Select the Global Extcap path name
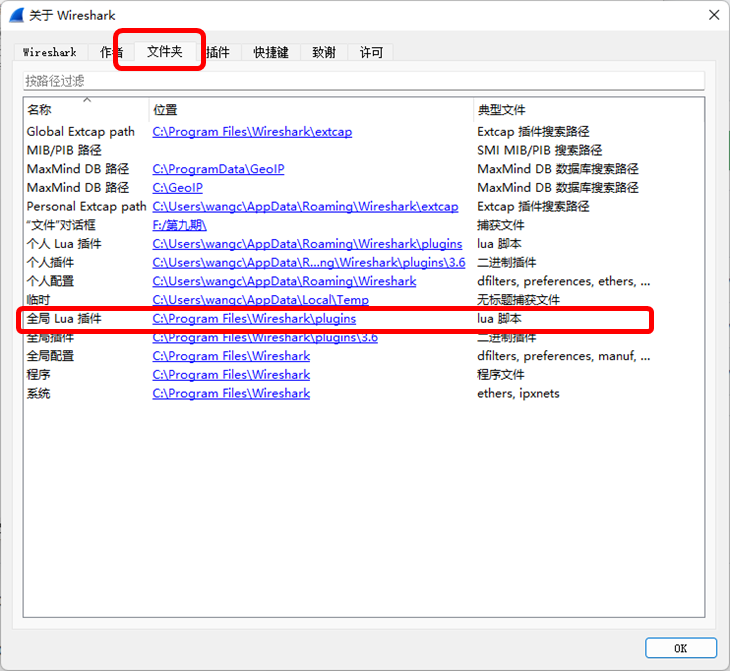This screenshot has width=730, height=671. point(81,132)
